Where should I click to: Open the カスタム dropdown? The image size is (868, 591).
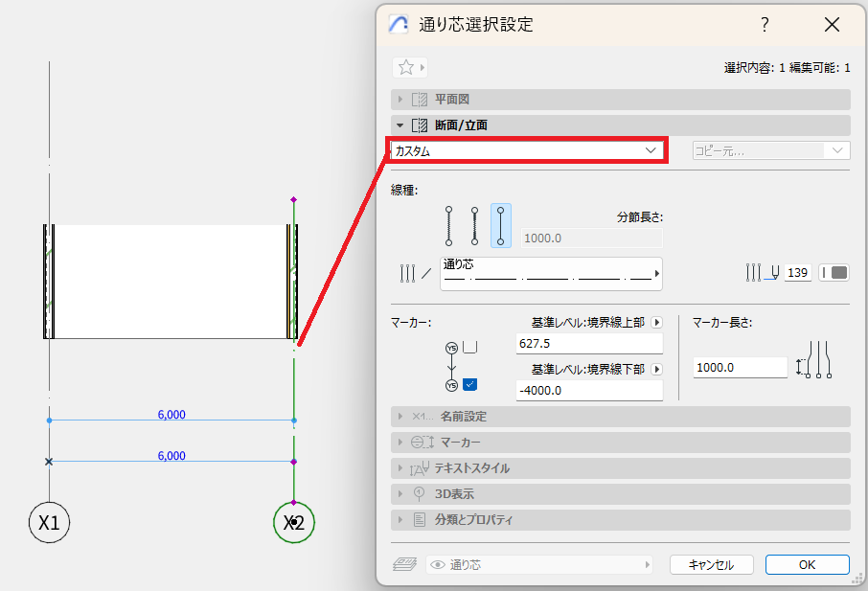point(526,150)
